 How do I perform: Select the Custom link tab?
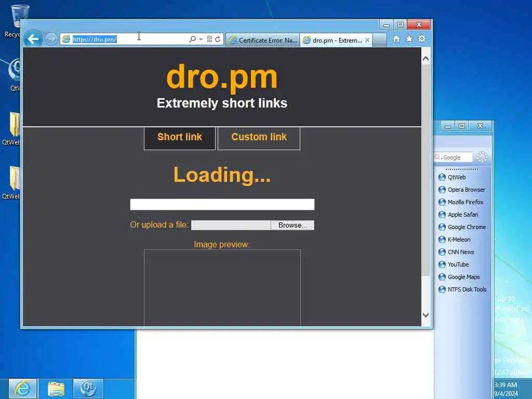point(259,137)
